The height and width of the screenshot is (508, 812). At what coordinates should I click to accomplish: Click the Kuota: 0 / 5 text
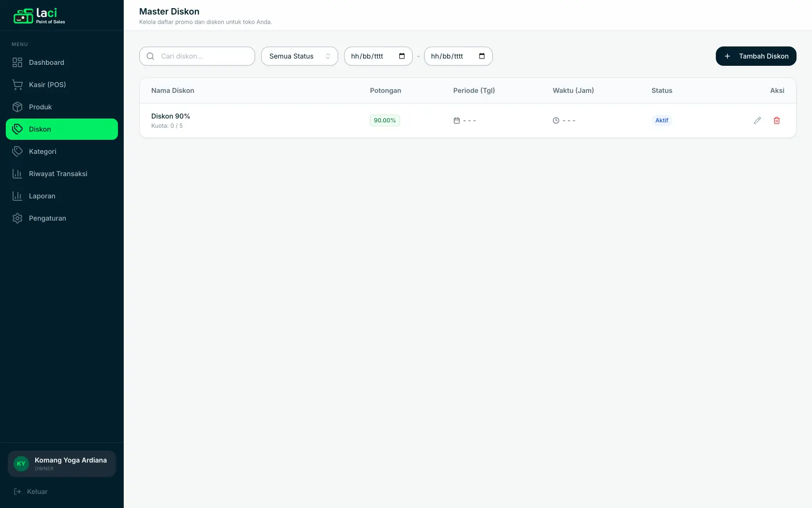(167, 126)
